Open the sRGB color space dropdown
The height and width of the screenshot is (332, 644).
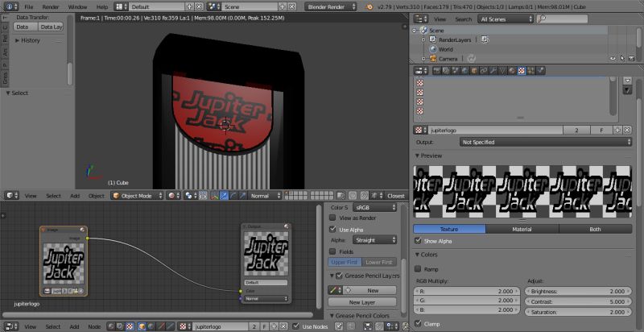click(374, 208)
